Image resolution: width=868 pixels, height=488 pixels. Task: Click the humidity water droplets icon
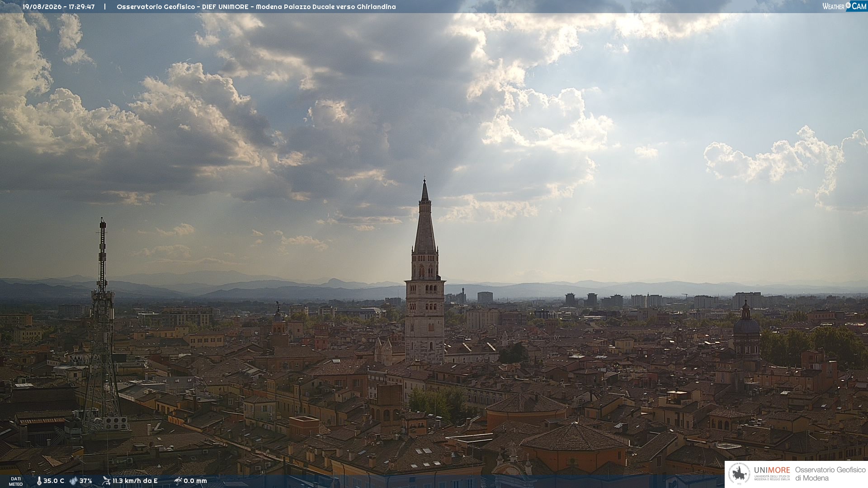point(74,481)
